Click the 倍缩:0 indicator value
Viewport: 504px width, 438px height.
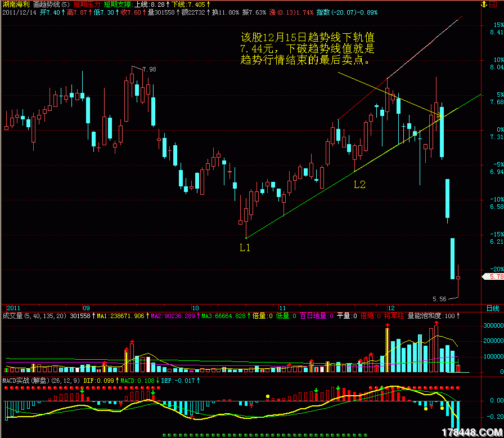371,316
